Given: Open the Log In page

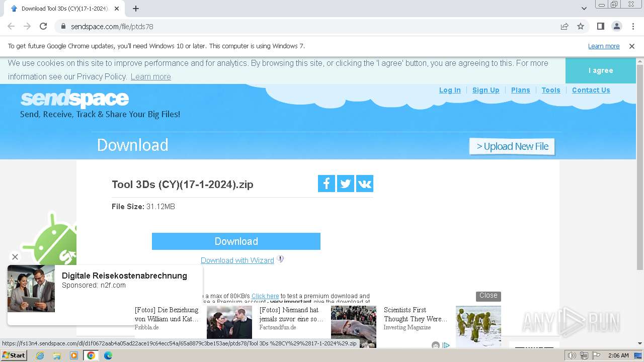Looking at the screenshot, I should pos(450,90).
